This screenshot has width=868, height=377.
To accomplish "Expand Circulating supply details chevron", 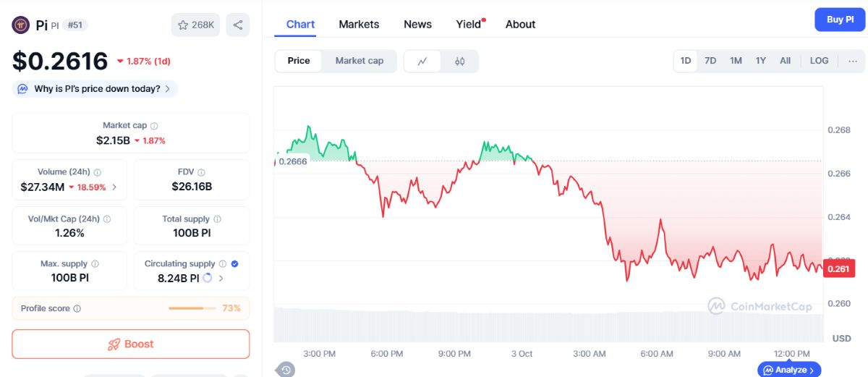I will 221,278.
